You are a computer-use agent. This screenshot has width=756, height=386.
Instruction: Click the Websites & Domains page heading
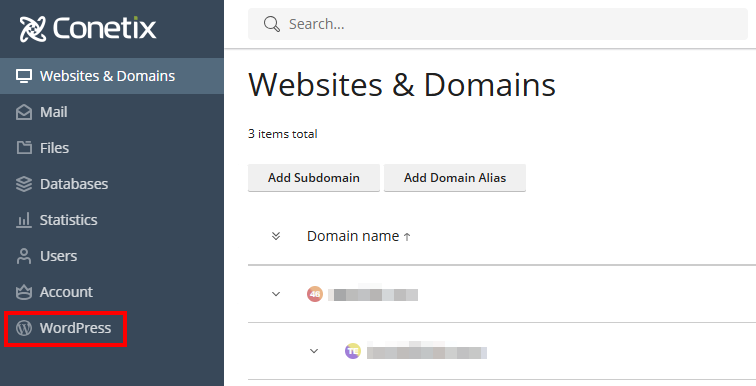(402, 85)
